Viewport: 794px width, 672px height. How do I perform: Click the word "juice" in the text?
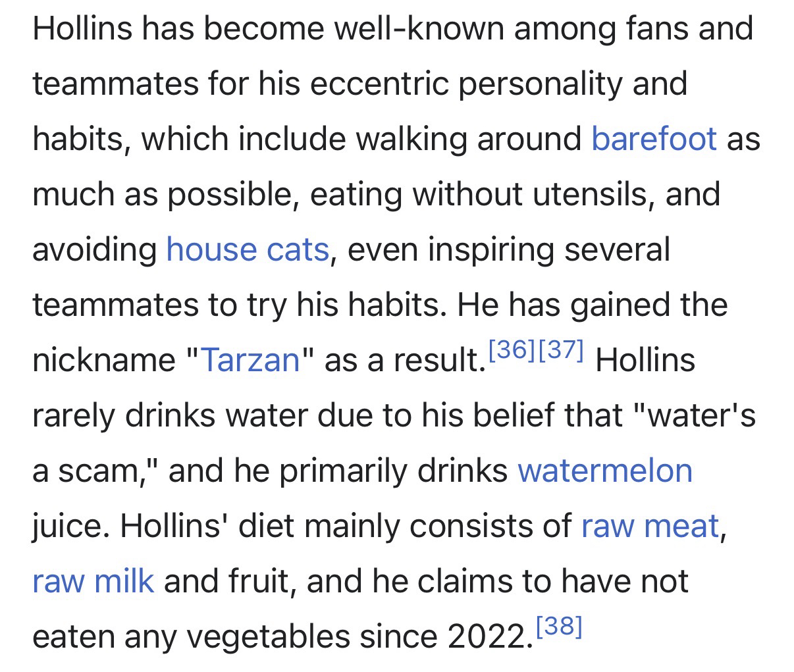tap(70, 526)
